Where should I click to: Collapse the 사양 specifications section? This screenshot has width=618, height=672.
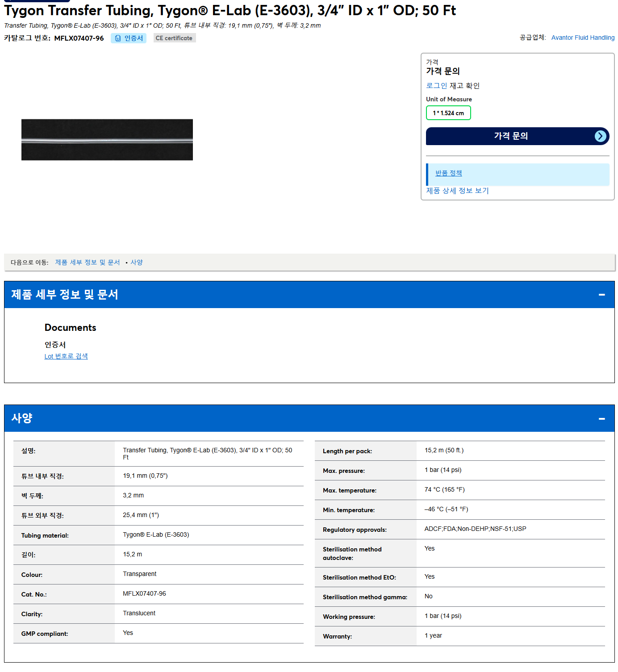[x=601, y=419]
